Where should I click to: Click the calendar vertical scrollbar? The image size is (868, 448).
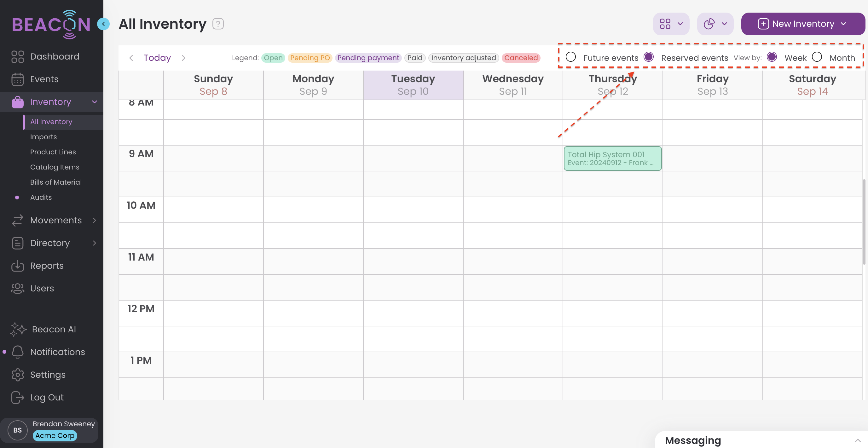pyautogui.click(x=864, y=222)
